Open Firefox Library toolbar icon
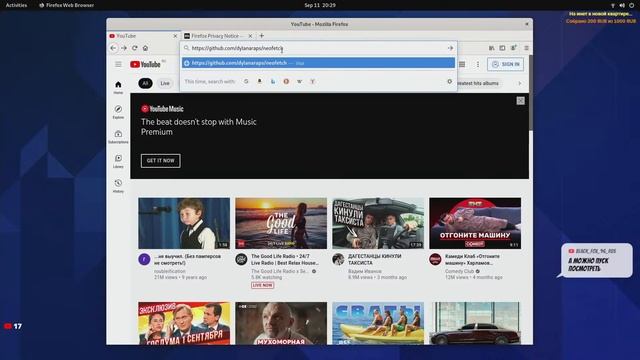The image size is (640, 360). pyautogui.click(x=492, y=48)
